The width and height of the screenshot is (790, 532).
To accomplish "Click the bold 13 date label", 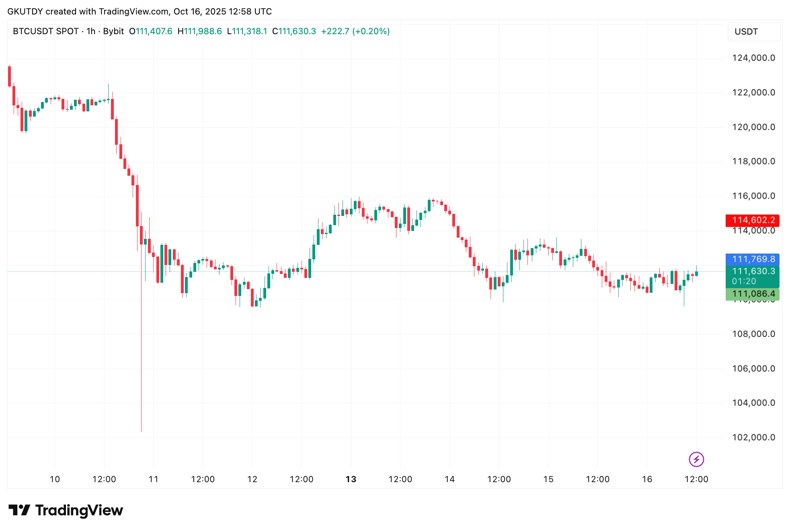I will [x=351, y=479].
